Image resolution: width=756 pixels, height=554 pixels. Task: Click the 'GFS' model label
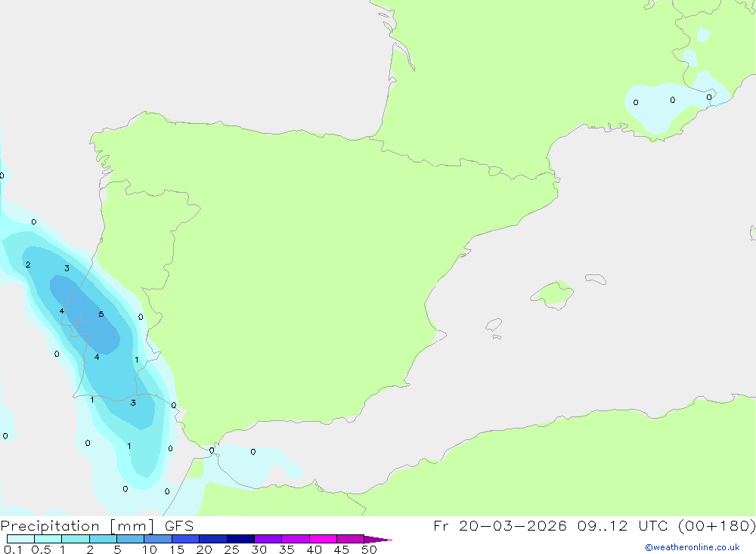tap(179, 526)
